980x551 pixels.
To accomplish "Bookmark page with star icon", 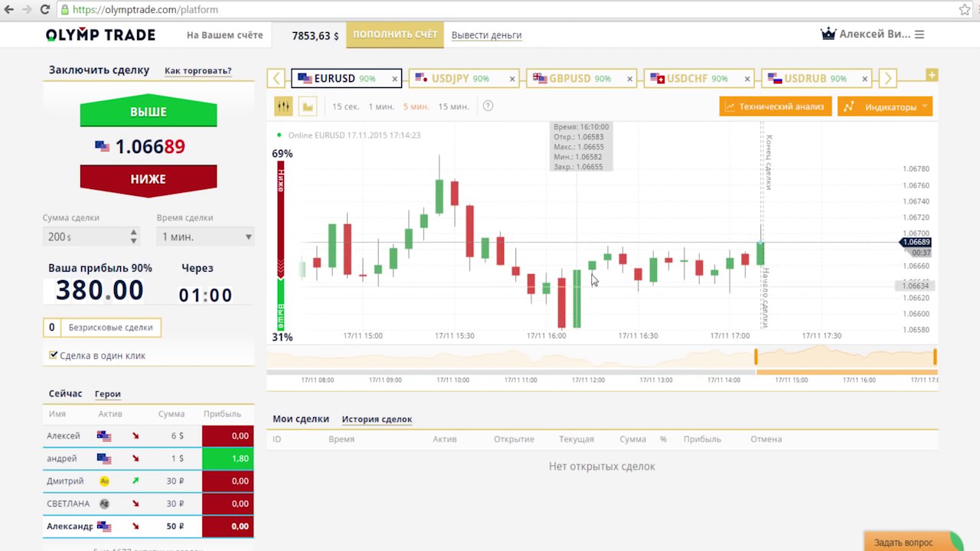I will (965, 10).
